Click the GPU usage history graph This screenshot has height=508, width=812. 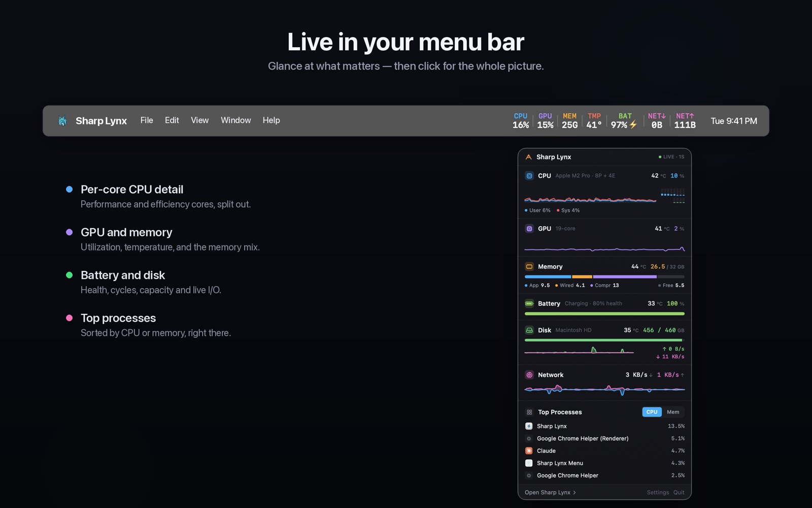point(604,248)
